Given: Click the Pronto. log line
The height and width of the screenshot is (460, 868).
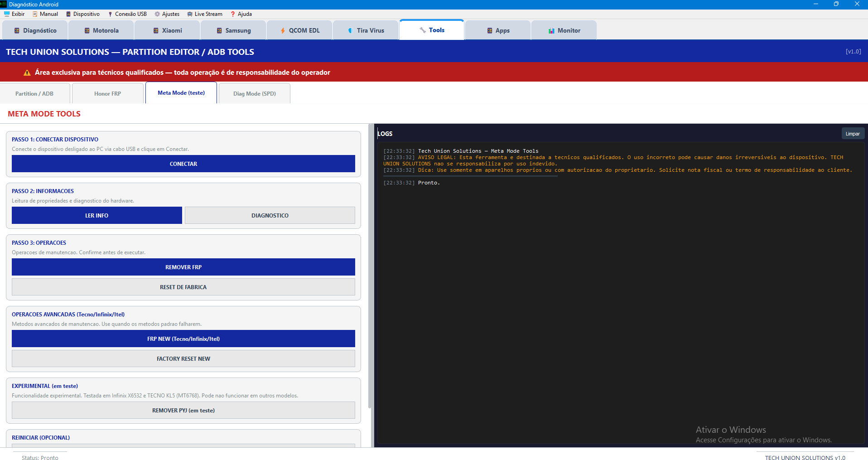Looking at the screenshot, I should click(429, 183).
